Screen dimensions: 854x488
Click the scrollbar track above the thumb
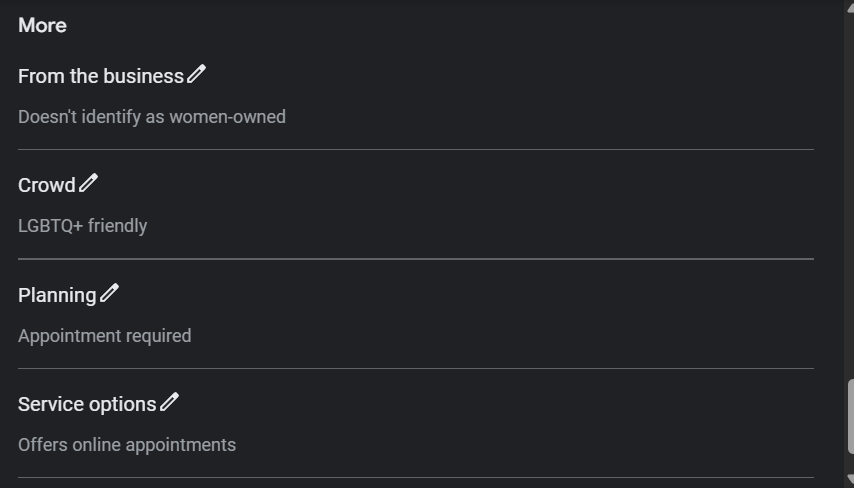point(848,200)
